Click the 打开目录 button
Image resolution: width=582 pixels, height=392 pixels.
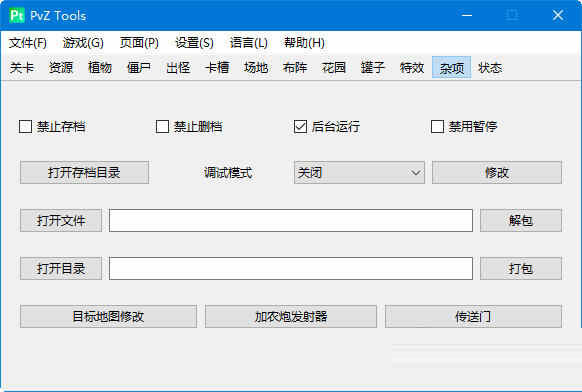(x=61, y=268)
